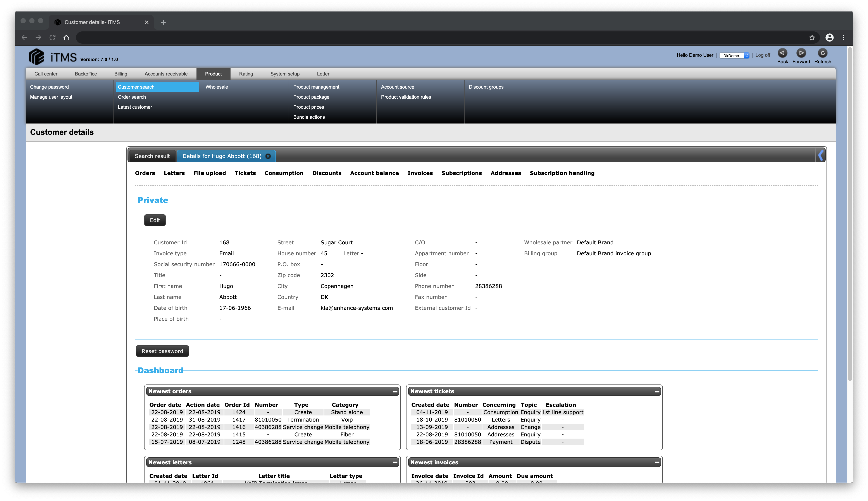Viewport: 868px width, 501px height.
Task: Open Product prices
Action: 308,107
